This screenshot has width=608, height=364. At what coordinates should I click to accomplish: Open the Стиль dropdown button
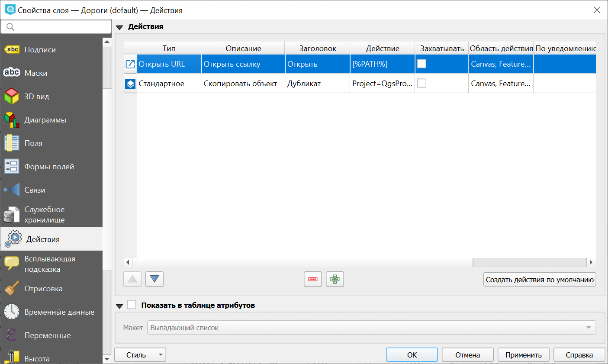click(x=140, y=355)
